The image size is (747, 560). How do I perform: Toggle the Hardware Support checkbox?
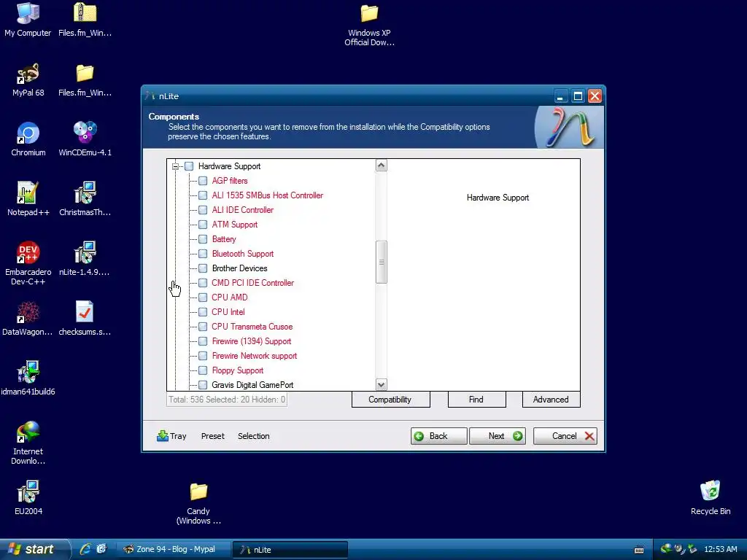tap(189, 166)
